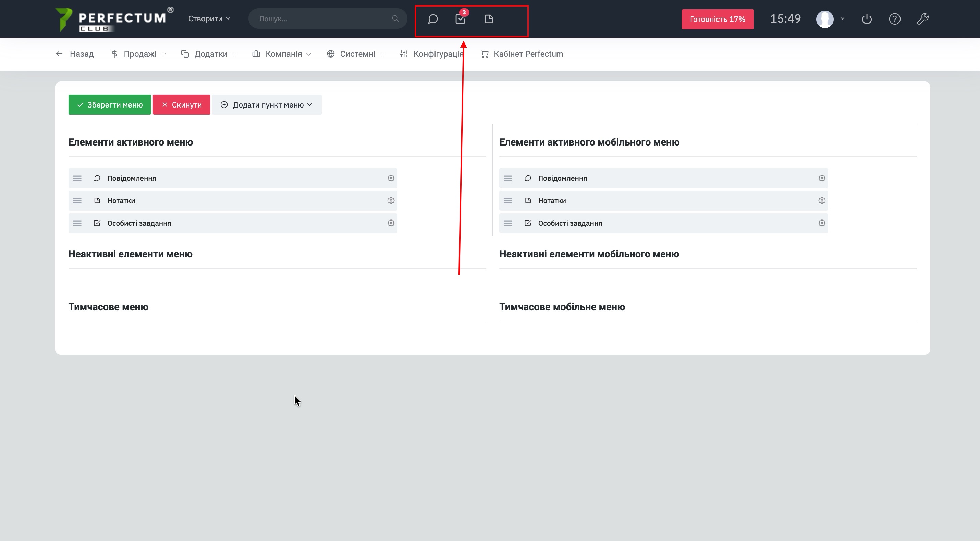Grab drag handle of desktop Нотатки item
Viewport: 980px width, 541px height.
77,200
